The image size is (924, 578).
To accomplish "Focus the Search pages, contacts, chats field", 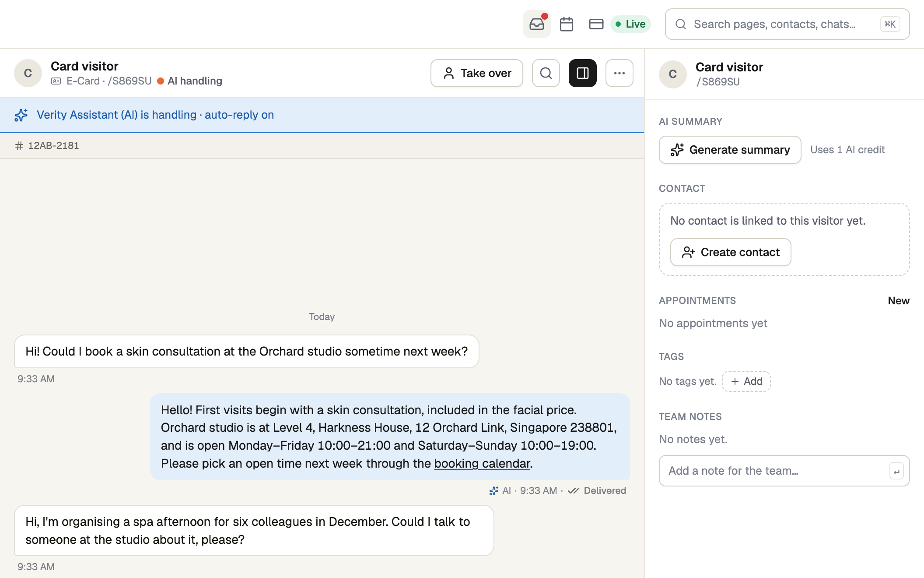I will pos(787,24).
